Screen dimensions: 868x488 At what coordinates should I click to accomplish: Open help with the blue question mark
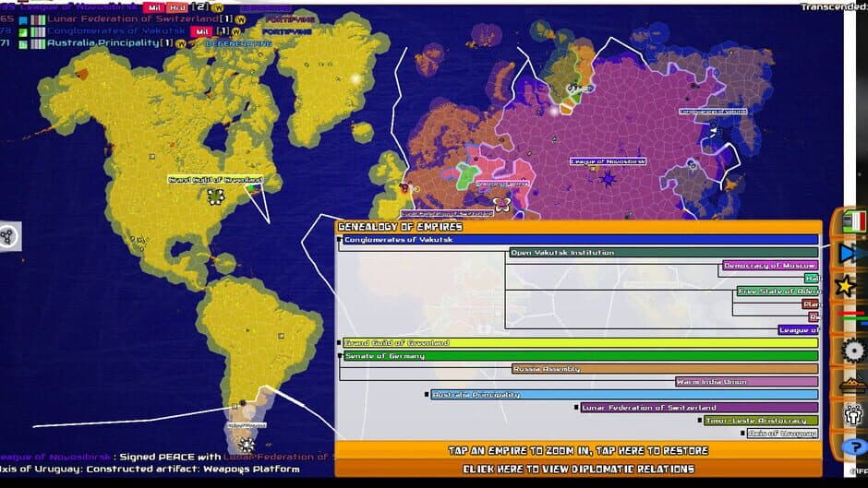855,446
